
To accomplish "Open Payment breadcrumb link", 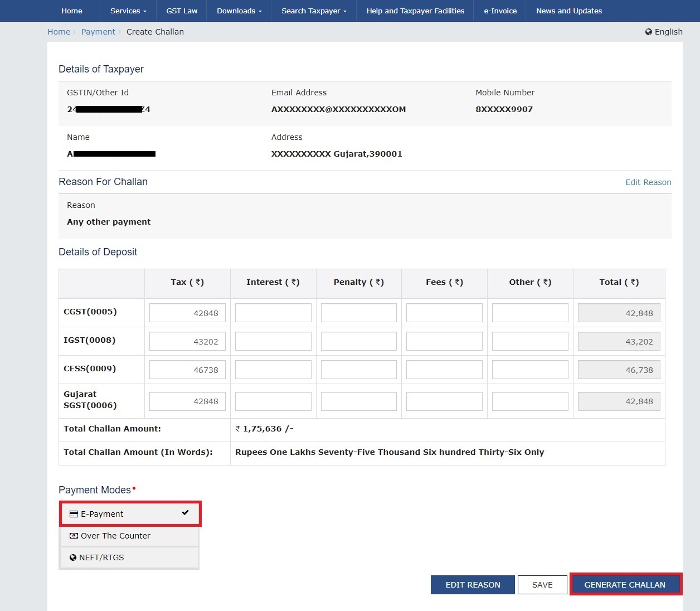I will click(x=98, y=32).
